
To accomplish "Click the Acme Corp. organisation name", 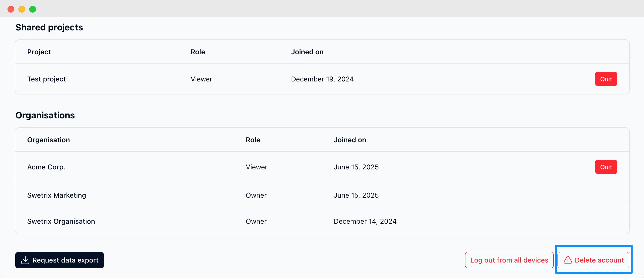I will click(x=46, y=167).
